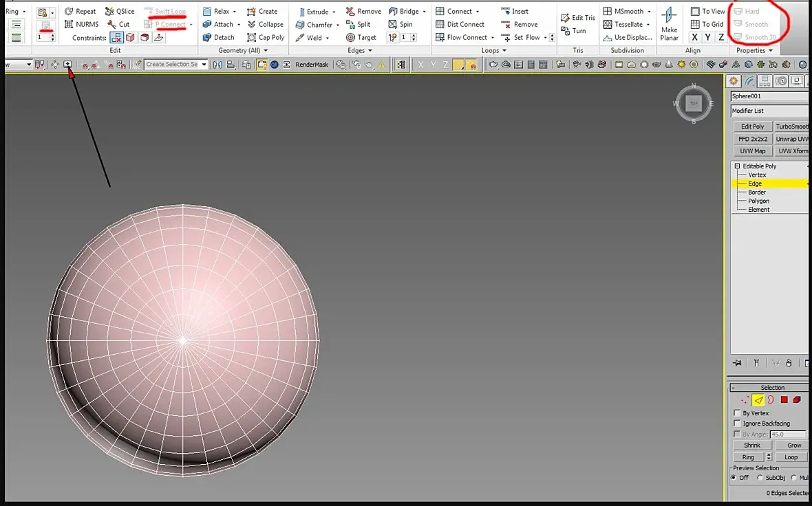
Task: Click the TurboSmooth modifier button
Action: (x=792, y=126)
